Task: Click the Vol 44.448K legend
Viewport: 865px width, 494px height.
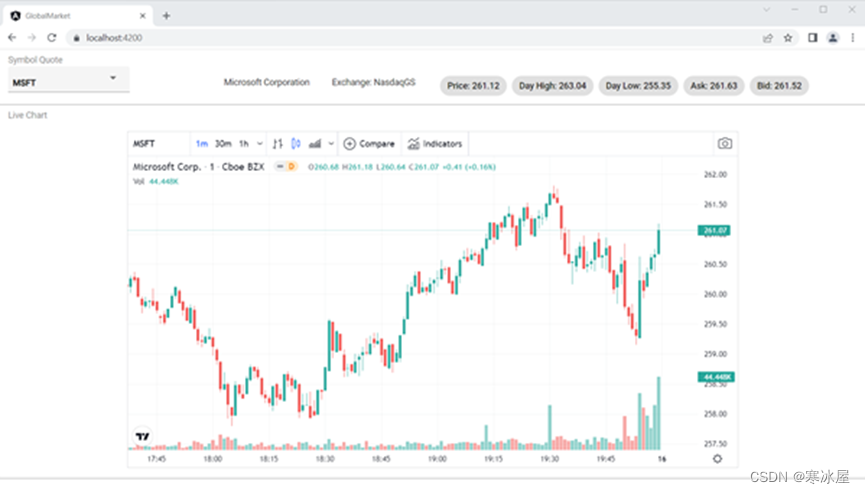Action: point(156,182)
